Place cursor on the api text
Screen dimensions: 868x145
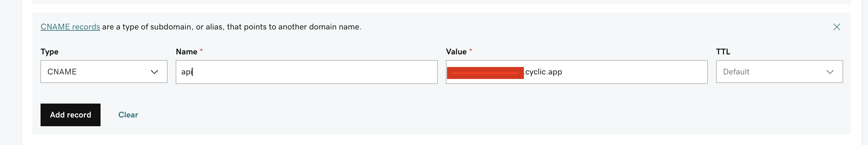click(x=186, y=72)
